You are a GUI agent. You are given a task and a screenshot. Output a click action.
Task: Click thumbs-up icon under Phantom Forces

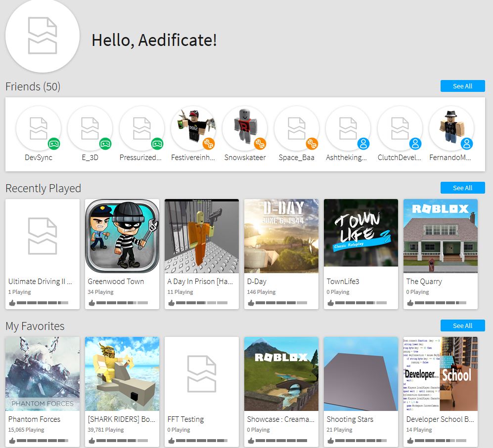pos(12,441)
